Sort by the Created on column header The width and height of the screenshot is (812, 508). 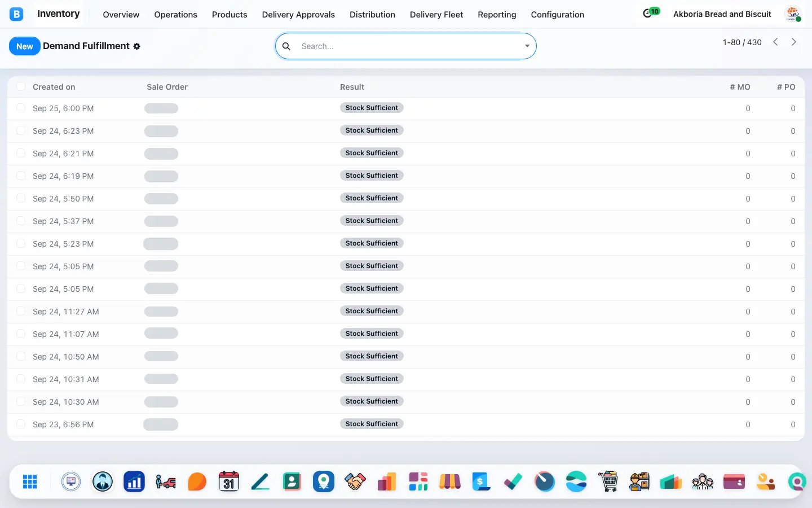click(54, 87)
